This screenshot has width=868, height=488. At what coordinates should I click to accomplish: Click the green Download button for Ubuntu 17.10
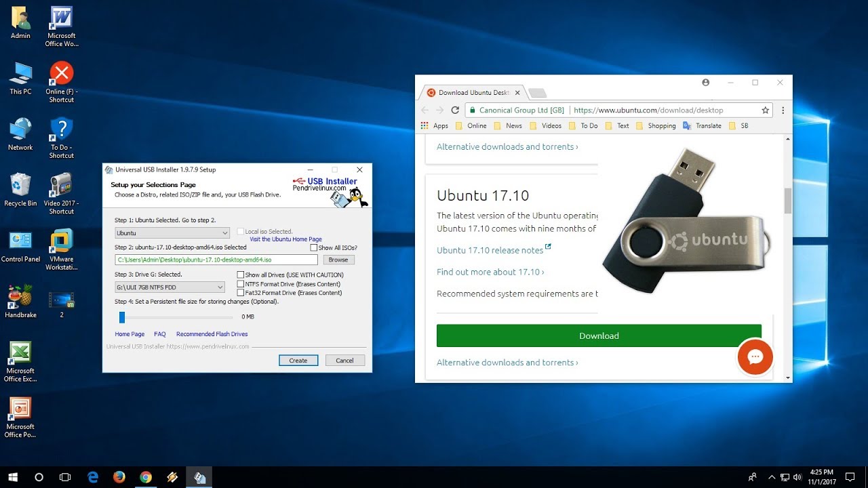(x=599, y=335)
